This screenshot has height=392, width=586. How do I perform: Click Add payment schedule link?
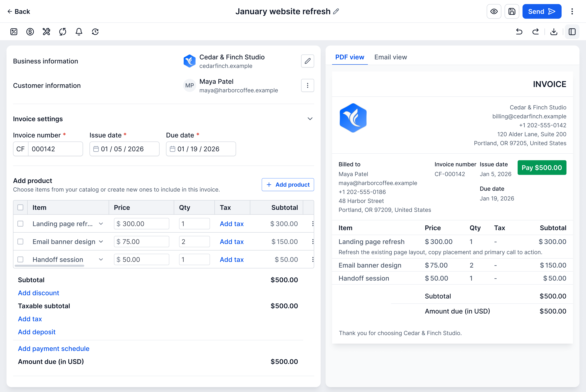[x=54, y=349]
